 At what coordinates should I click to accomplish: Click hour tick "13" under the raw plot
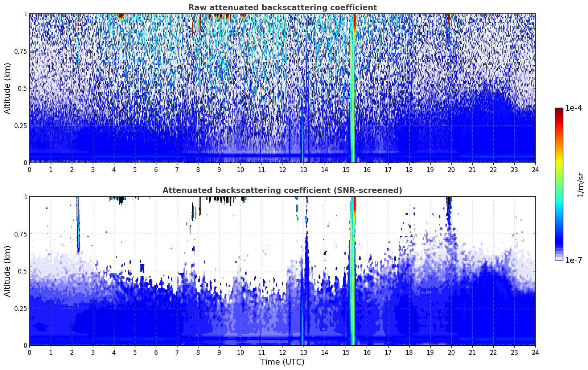coord(304,169)
